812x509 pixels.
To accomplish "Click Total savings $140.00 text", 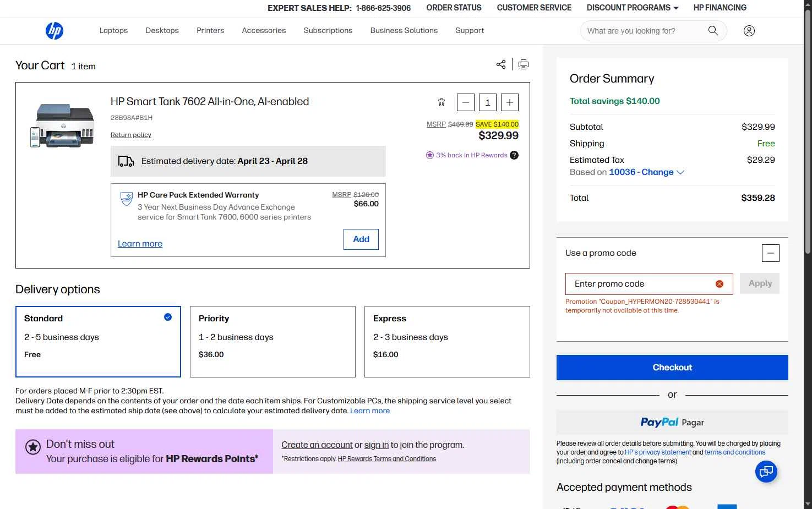I will pos(615,101).
